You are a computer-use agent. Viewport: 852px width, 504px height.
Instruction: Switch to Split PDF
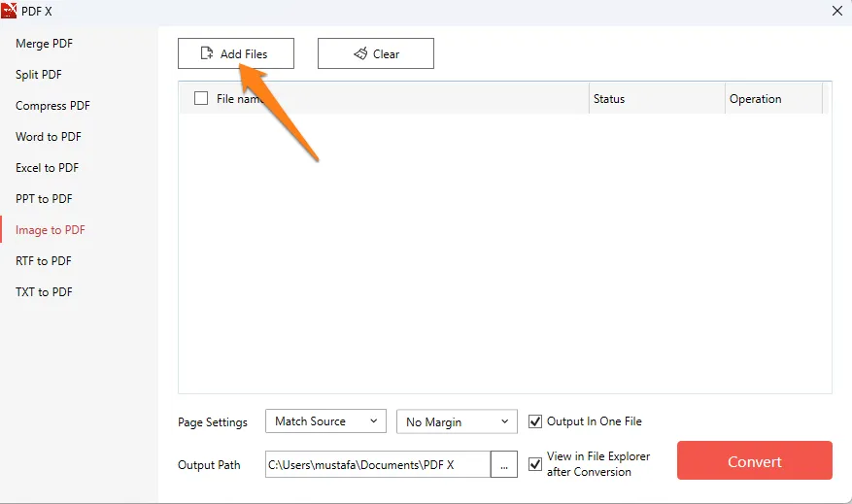39,75
